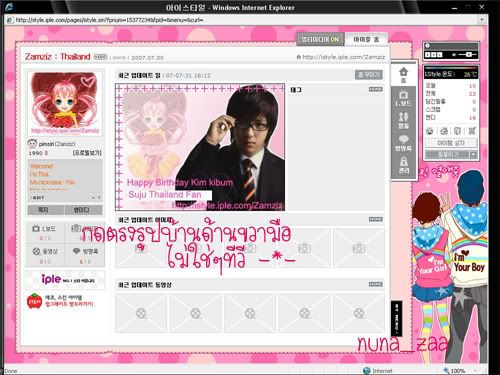Click the Internet Explorer logo in title bar
Viewport: 500px width, 375px height.
[9, 7]
